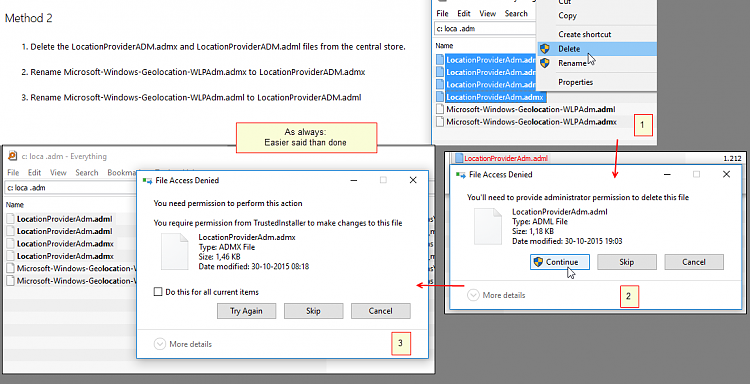
Task: Choose Delete from the context menu
Action: tap(596, 48)
